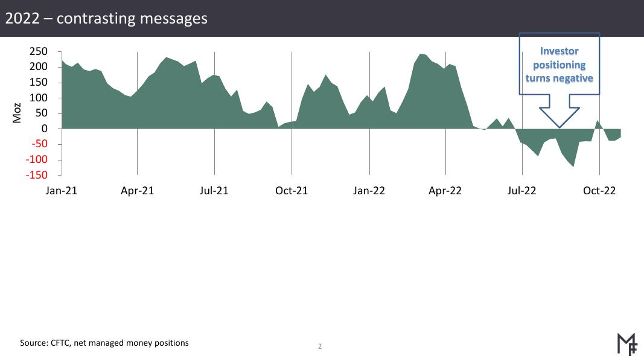Click the Oct-21 x-axis label
The width and height of the screenshot is (644, 362).
point(292,191)
